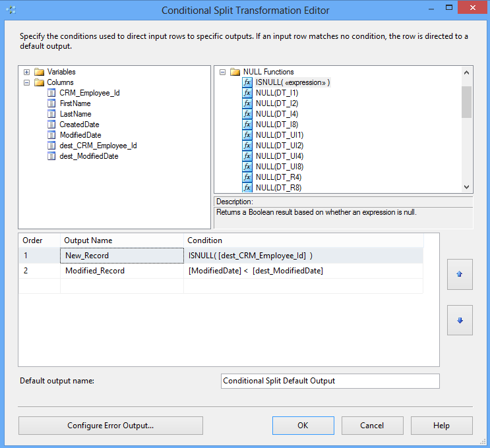Click the Output Name column header
The image size is (490, 448).
[122, 240]
